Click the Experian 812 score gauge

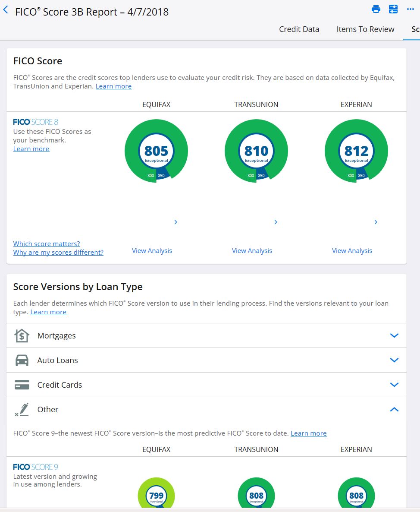click(x=357, y=151)
